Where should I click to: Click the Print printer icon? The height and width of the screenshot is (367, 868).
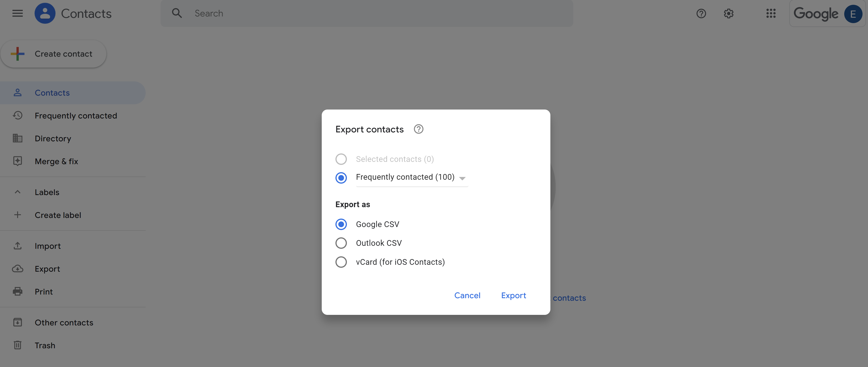click(x=18, y=292)
